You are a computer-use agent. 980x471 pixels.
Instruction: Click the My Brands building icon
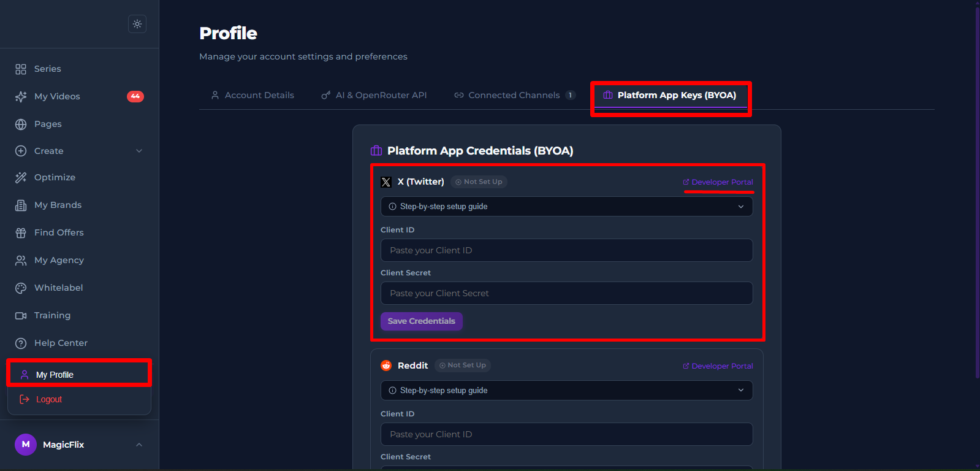[21, 205]
